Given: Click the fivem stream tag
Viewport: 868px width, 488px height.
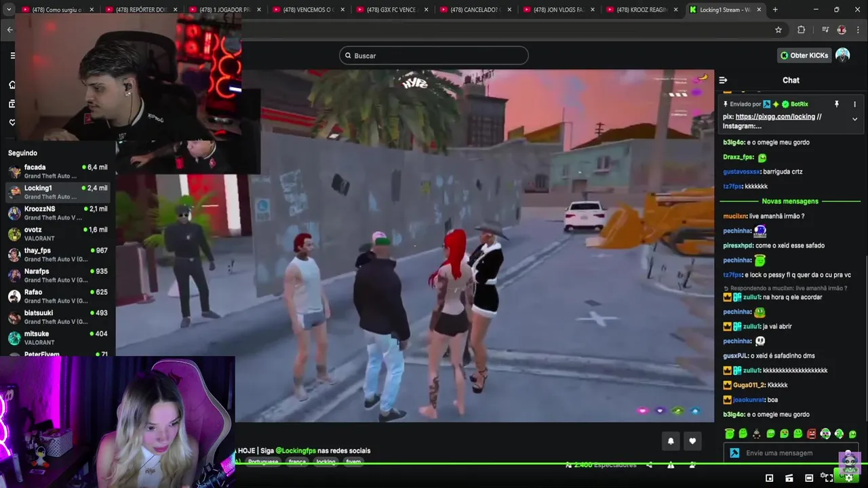Looking at the screenshot, I should [353, 462].
